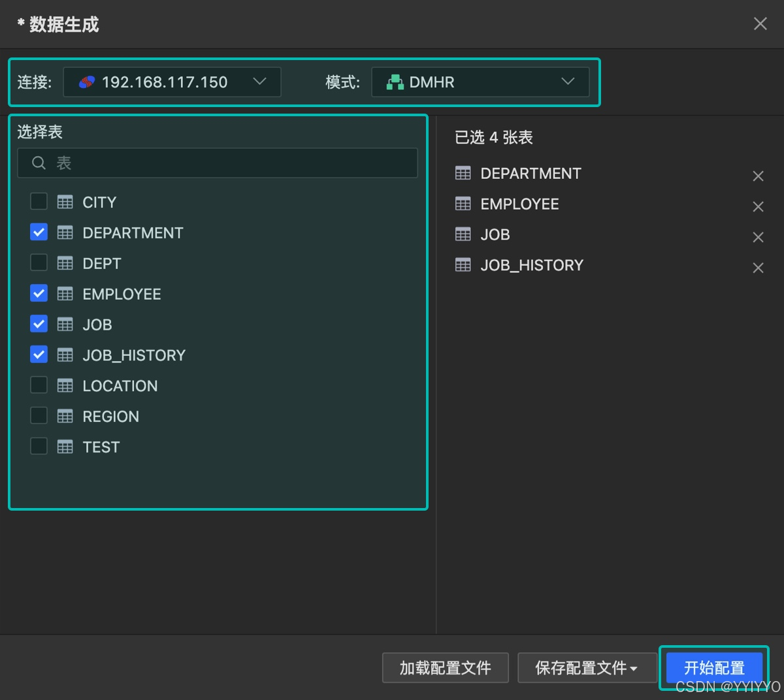Click the table icon next to DEPARTMENT on right panel

(463, 173)
